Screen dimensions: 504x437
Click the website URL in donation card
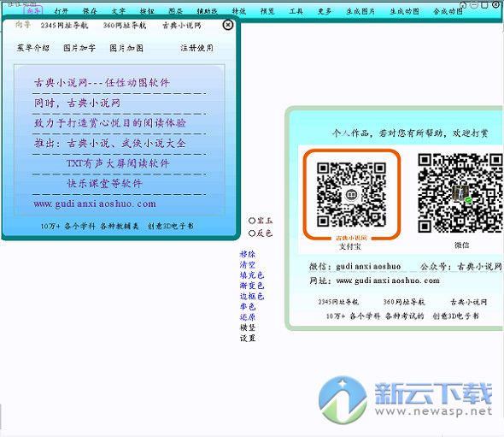click(x=388, y=281)
